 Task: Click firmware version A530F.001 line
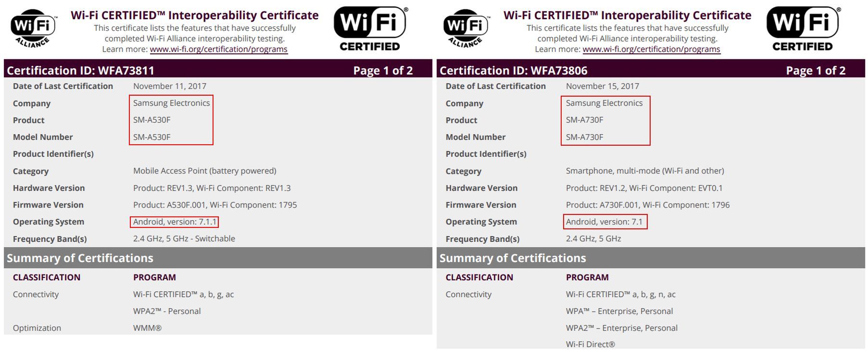point(215,205)
